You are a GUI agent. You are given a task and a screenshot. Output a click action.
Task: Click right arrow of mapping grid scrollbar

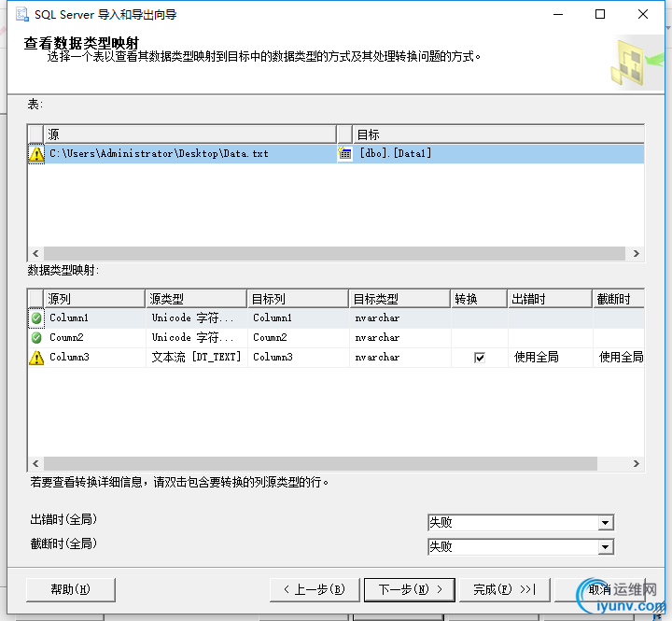click(x=637, y=463)
